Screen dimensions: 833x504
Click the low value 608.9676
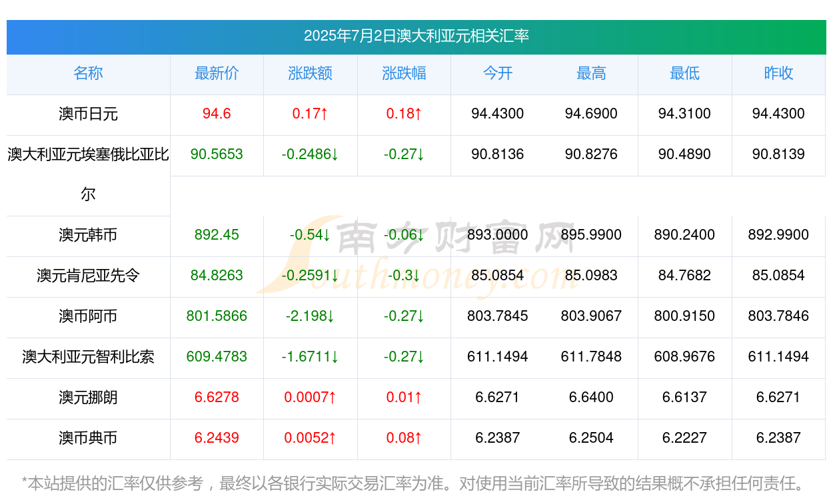pyautogui.click(x=684, y=357)
